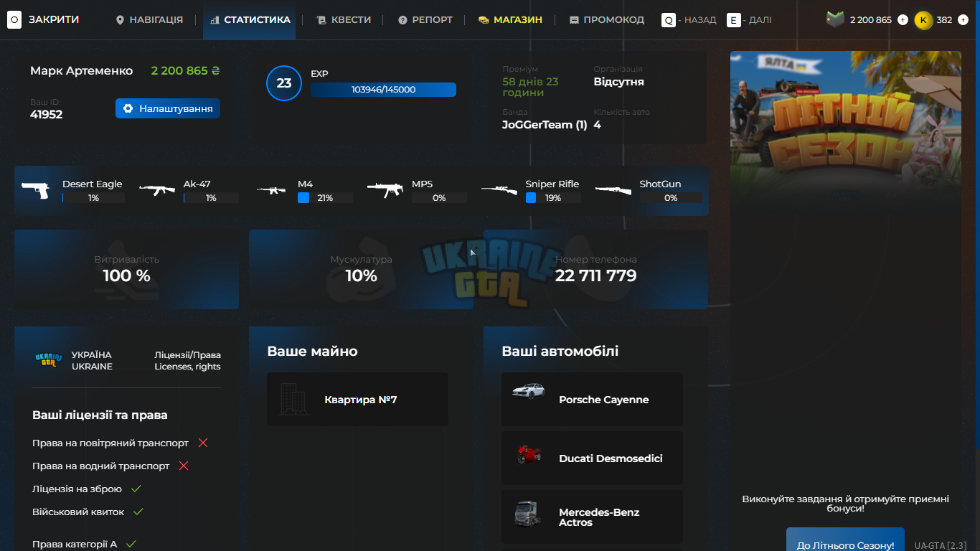
Task: Open the НАВІГАЦІЯ tab
Action: [149, 20]
